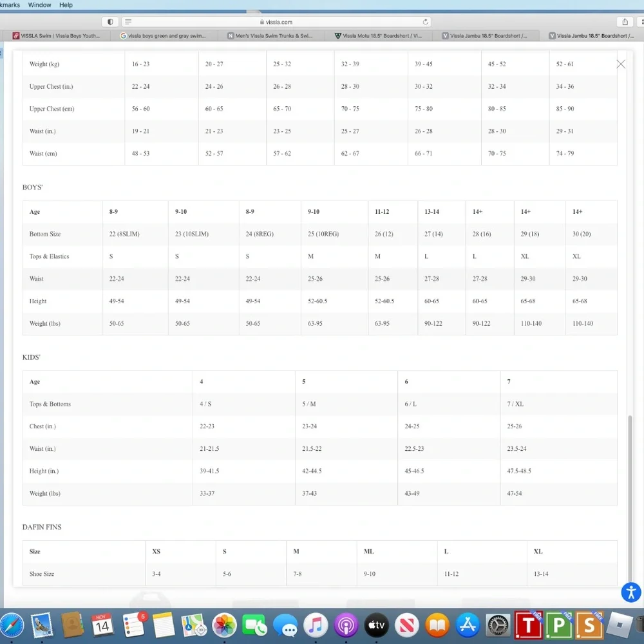Image resolution: width=644 pixels, height=644 pixels.
Task: Toggle Reader view icon in address bar
Action: coord(128,22)
